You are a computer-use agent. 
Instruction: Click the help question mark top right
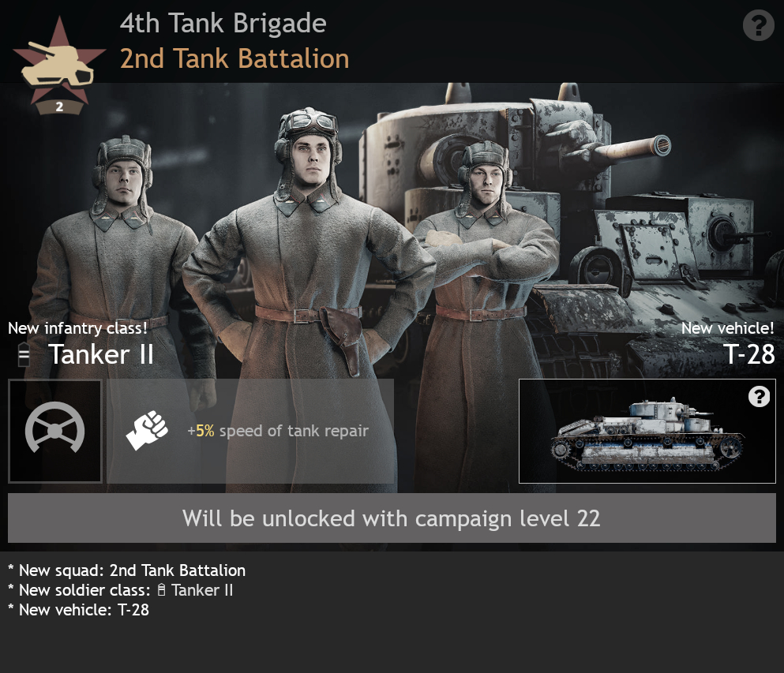pos(759,25)
